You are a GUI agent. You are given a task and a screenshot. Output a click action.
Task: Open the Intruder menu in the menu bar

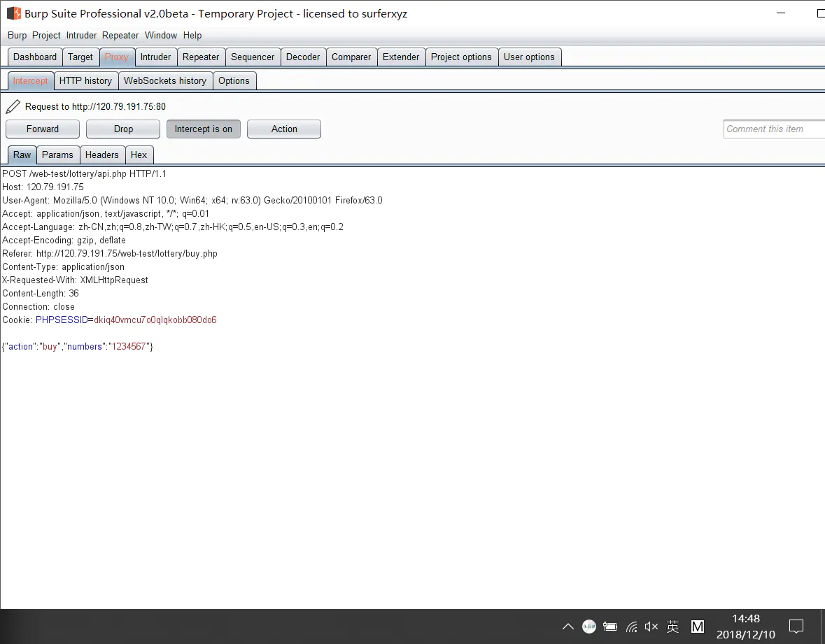(82, 35)
